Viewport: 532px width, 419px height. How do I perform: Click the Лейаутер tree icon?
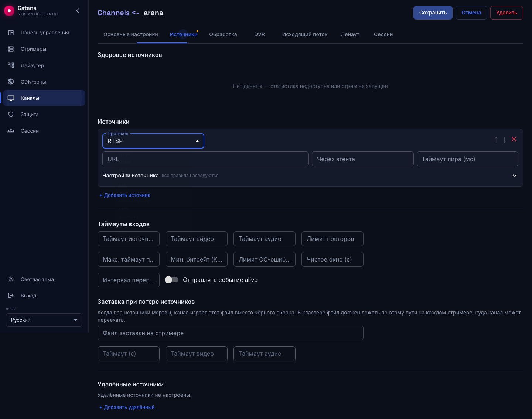click(x=11, y=65)
